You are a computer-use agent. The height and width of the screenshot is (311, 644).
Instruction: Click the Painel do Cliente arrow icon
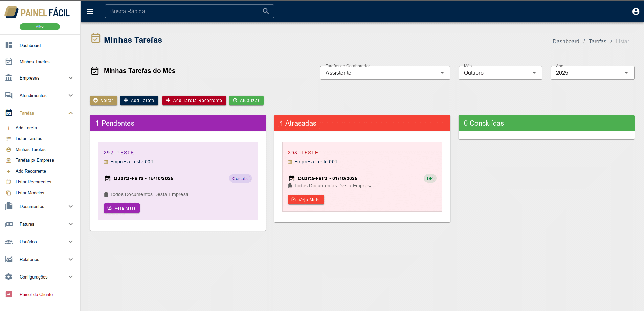pos(9,294)
